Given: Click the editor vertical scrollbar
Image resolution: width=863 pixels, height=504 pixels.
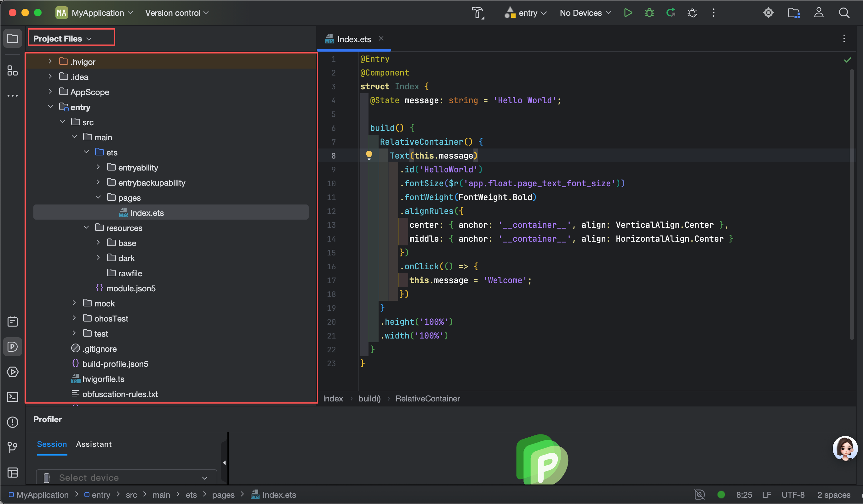Looking at the screenshot, I should click(852, 205).
